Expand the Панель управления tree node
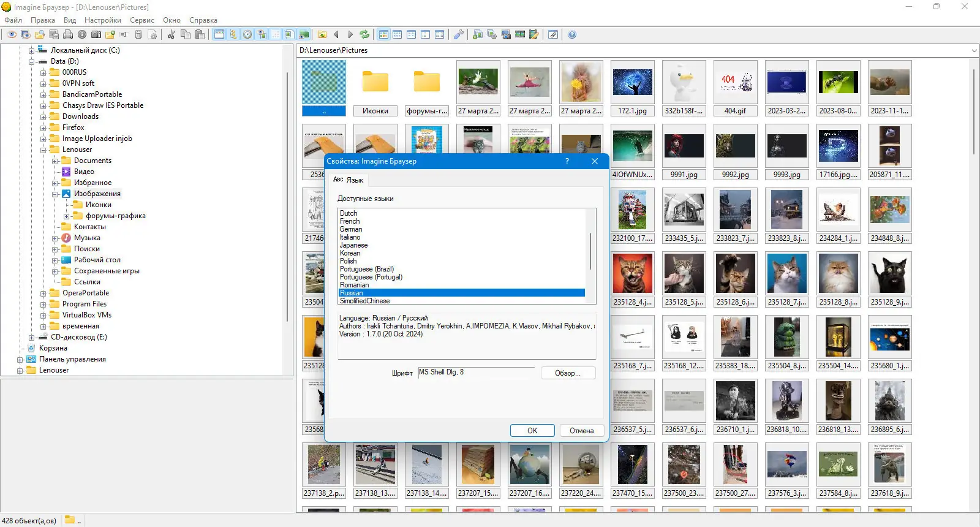Viewport: 980px width, 527px height. coord(20,360)
